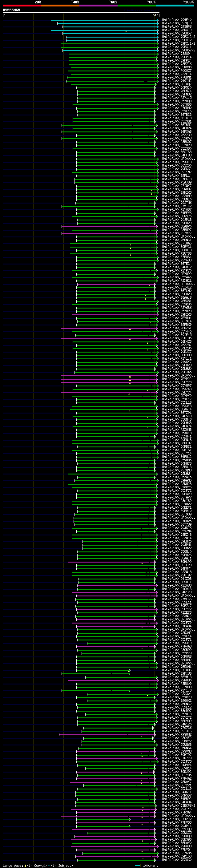The height and width of the screenshot is (868, 197).
Task: Click the purple ~60% identity legend segment
Action: [98, 6]
